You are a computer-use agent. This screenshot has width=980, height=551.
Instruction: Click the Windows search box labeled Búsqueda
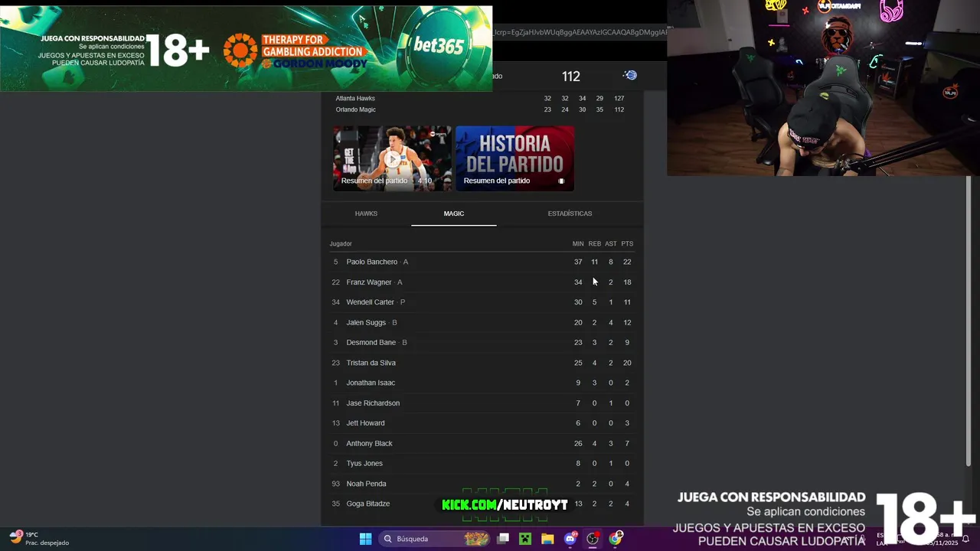[435, 539]
